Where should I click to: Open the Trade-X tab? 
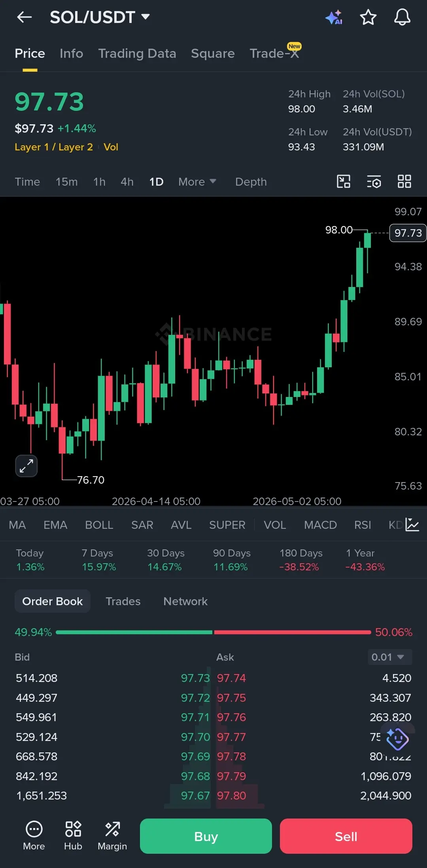click(274, 53)
